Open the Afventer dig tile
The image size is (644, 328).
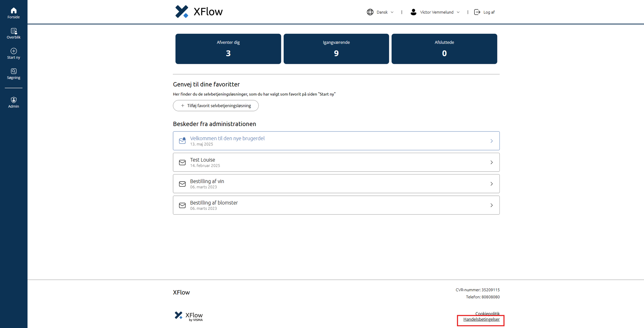pyautogui.click(x=228, y=49)
